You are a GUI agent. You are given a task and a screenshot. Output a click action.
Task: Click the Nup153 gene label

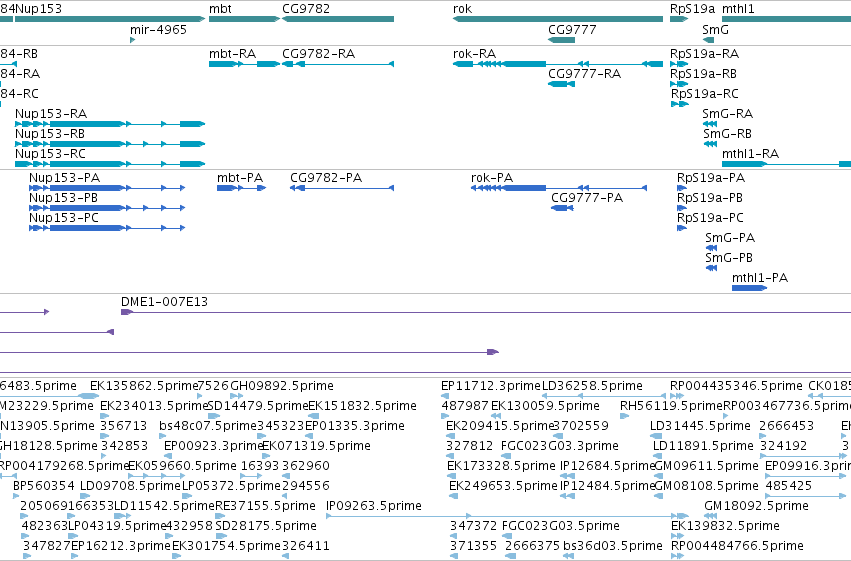(39, 9)
